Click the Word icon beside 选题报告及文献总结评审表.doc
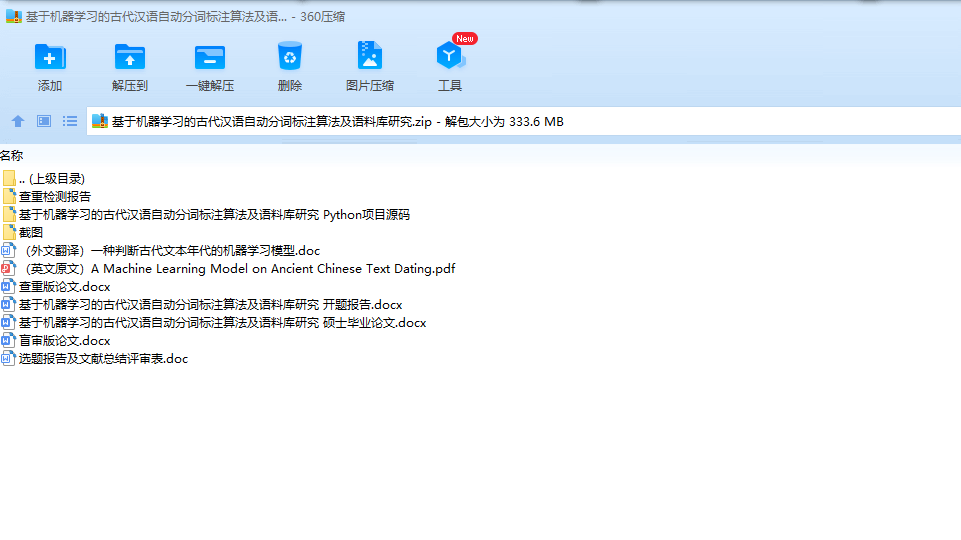 pyautogui.click(x=8, y=358)
